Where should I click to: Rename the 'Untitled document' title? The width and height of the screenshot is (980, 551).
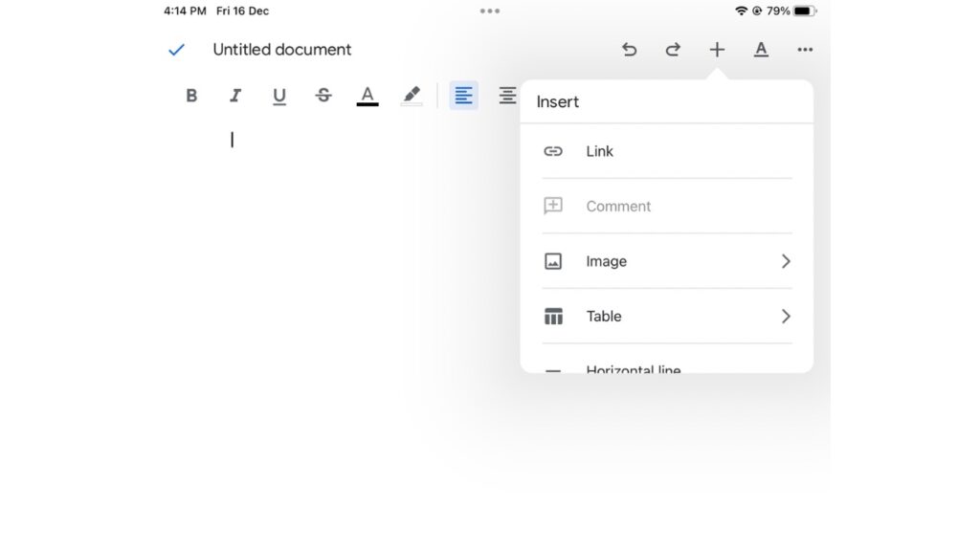pyautogui.click(x=282, y=50)
